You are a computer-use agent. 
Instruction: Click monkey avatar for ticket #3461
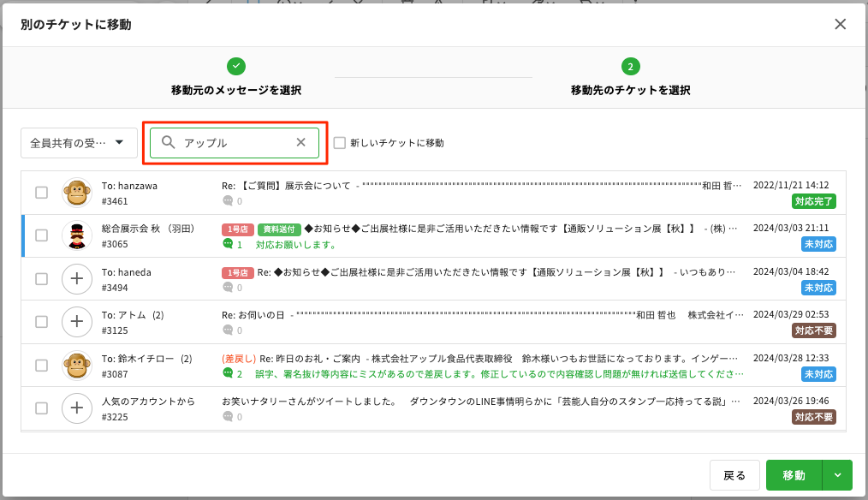(77, 193)
